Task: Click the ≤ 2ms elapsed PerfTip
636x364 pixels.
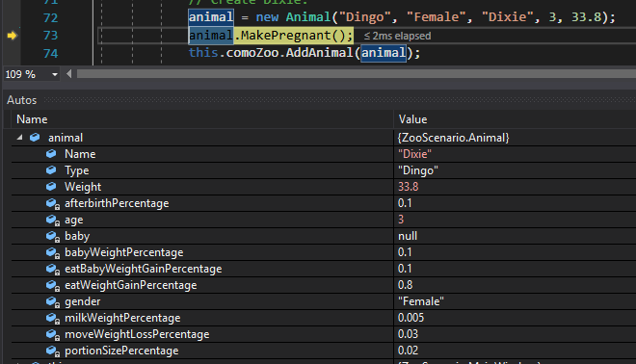Action: [397, 36]
